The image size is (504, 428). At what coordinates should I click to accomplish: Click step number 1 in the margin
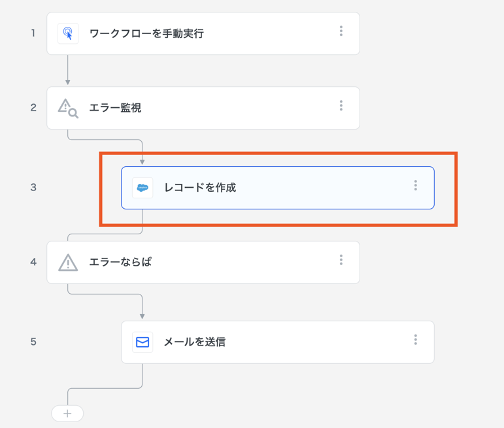coord(33,33)
